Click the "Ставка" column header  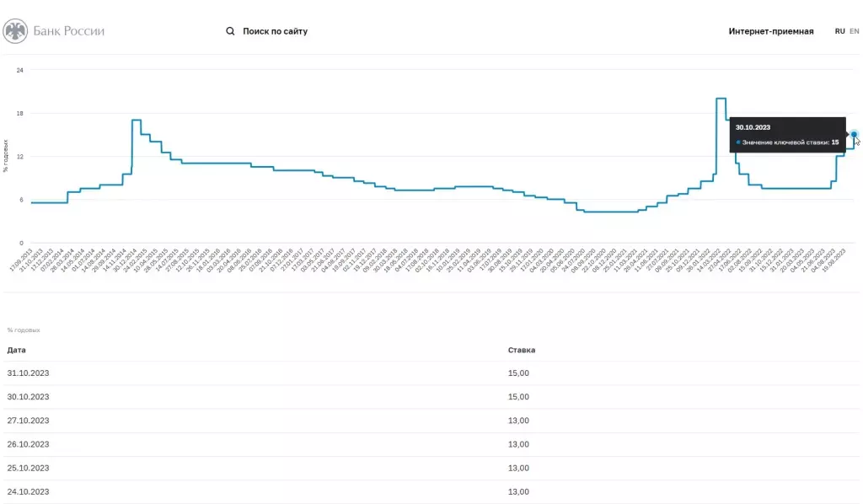(x=521, y=349)
